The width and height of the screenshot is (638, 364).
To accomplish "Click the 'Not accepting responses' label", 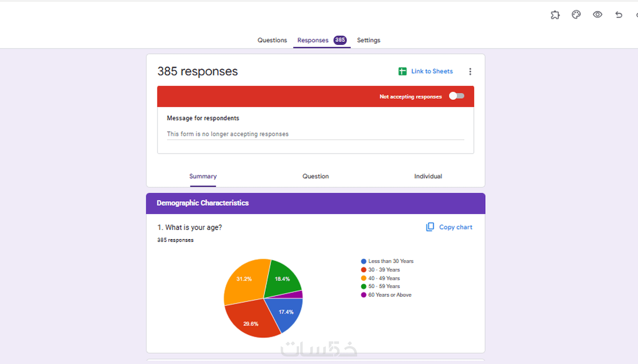I will tap(411, 96).
